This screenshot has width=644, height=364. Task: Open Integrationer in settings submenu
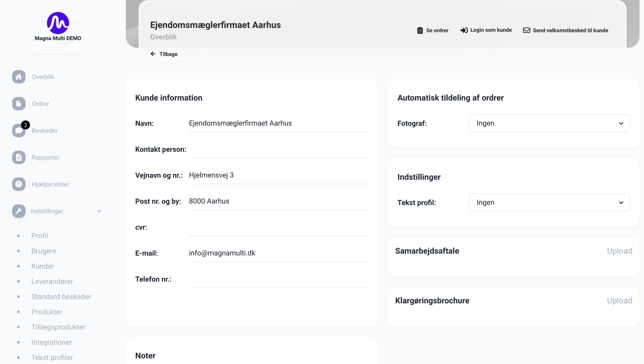point(52,342)
